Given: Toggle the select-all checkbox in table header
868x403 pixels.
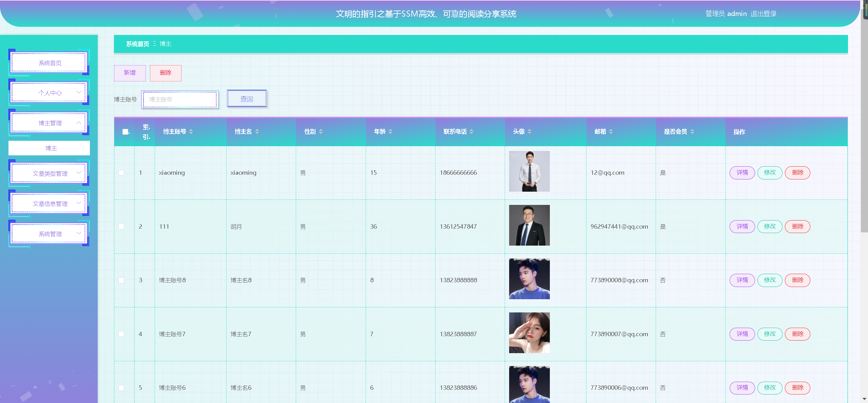Looking at the screenshot, I should pyautogui.click(x=126, y=132).
